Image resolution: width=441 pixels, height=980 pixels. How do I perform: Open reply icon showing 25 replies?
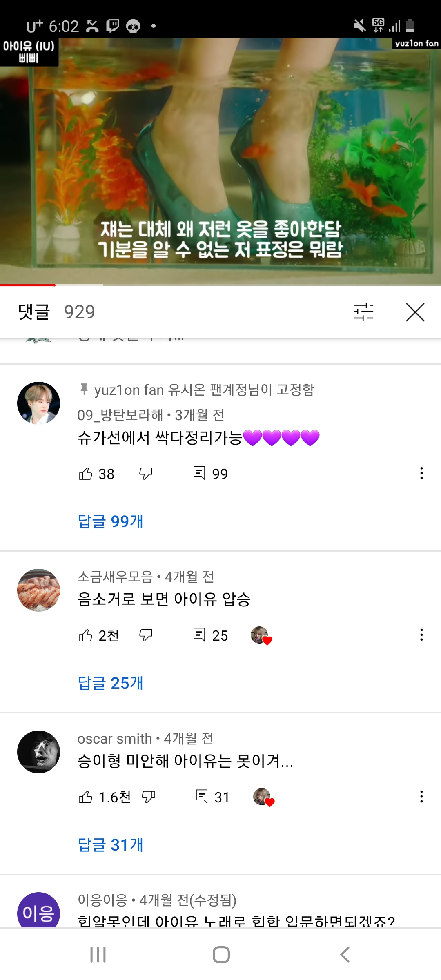(199, 635)
